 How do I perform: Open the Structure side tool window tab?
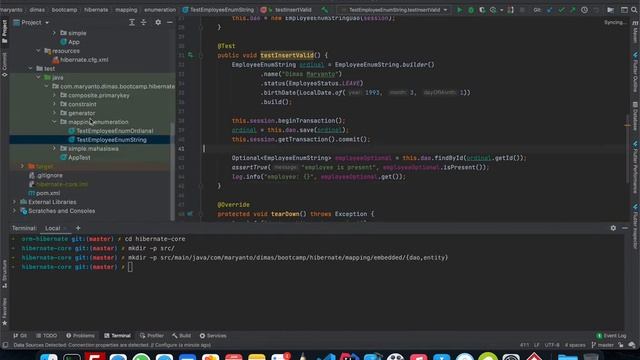click(x=4, y=273)
